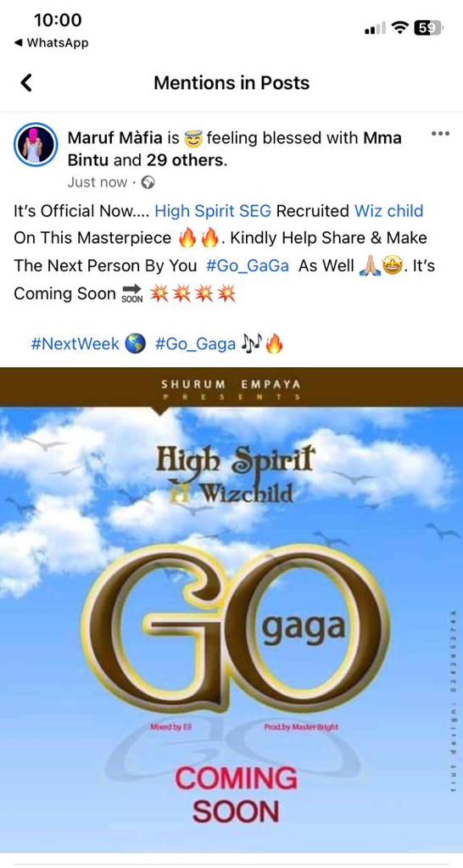
Task: Open Maruf Màfia's profile name
Action: coord(115,137)
